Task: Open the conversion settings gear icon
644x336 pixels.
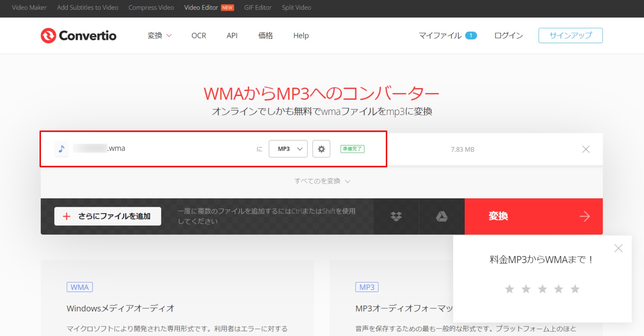Action: coord(321,149)
